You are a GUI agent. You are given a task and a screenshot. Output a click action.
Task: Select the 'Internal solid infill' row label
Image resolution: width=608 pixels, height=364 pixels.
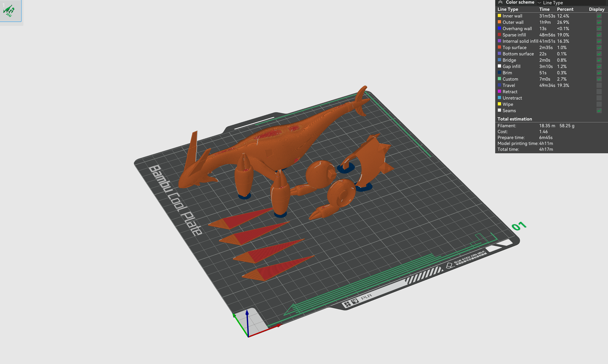(520, 41)
